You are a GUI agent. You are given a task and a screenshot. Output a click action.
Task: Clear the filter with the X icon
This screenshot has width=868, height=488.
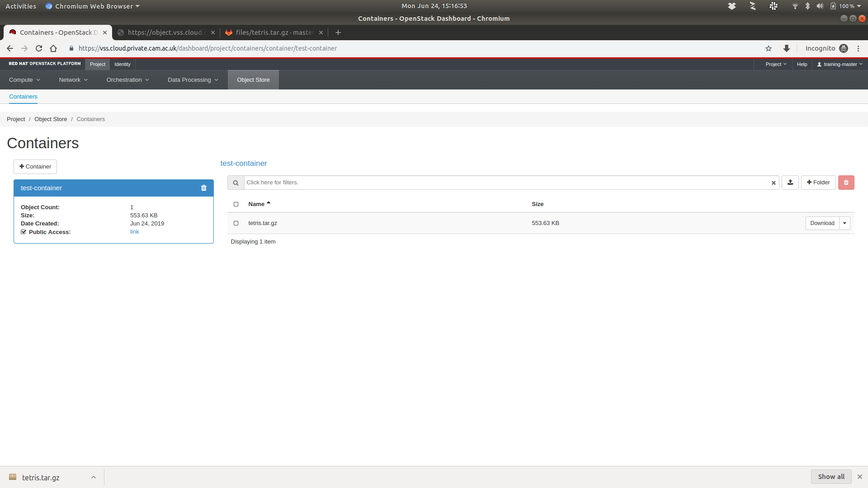773,183
